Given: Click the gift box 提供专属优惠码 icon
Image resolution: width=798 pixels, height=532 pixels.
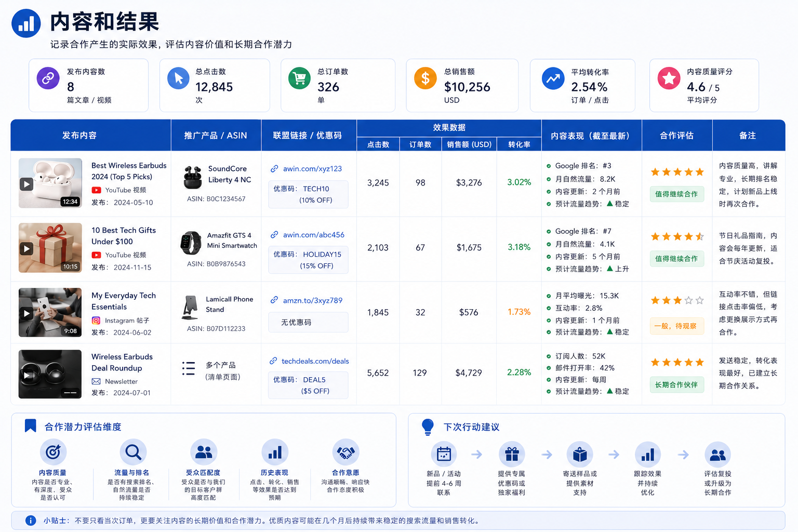Looking at the screenshot, I should click(x=512, y=455).
